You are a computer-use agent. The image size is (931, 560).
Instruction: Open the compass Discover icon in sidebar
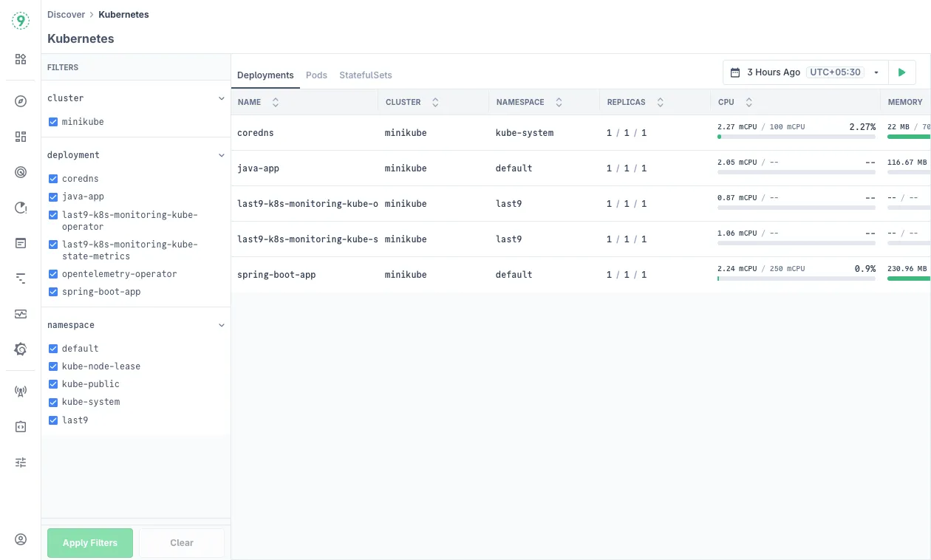pyautogui.click(x=21, y=101)
